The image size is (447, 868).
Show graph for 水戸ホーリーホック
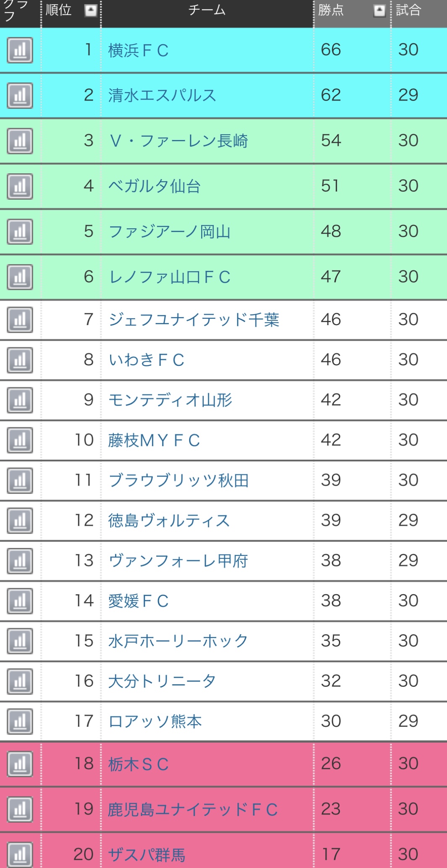tap(20, 641)
